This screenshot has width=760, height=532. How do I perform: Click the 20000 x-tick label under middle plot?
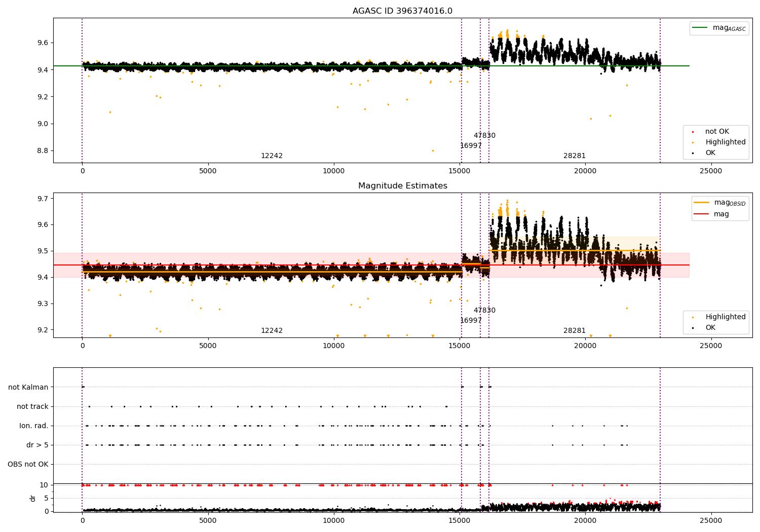[x=585, y=346]
